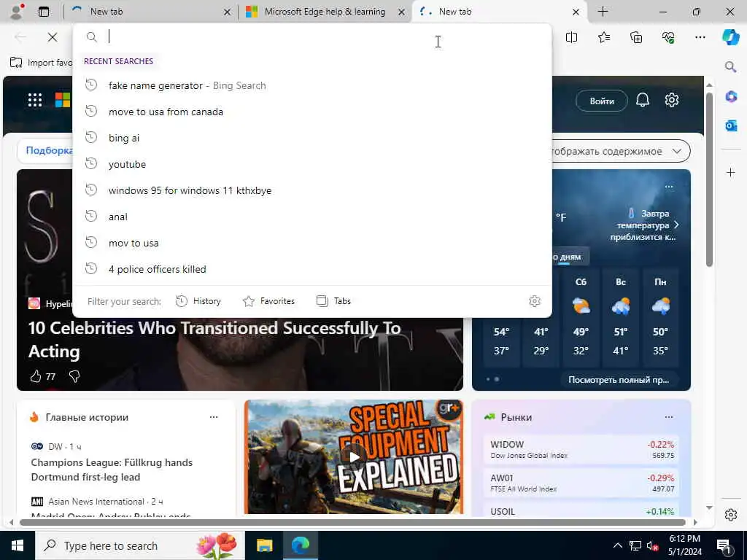This screenshot has height=560, width=747.
Task: Open AW01 FTSE All World row
Action: tap(581, 483)
